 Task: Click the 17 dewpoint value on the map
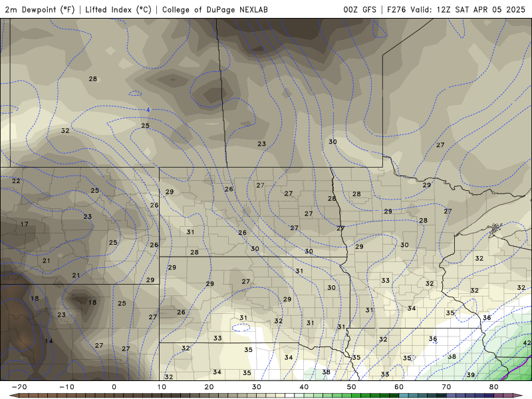(x=25, y=224)
